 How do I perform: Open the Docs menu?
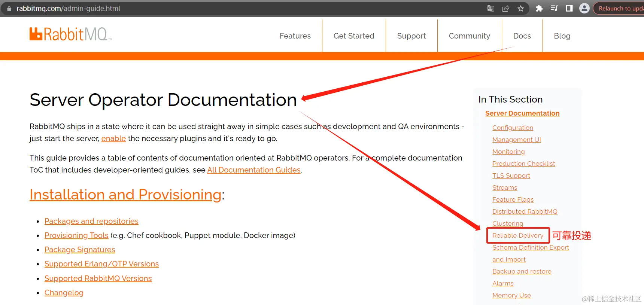point(522,36)
